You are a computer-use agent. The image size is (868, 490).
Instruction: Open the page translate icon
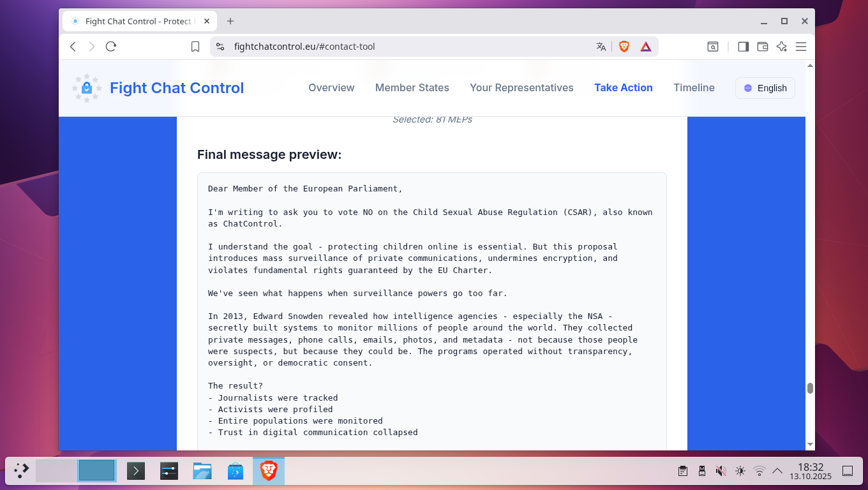[x=601, y=47]
